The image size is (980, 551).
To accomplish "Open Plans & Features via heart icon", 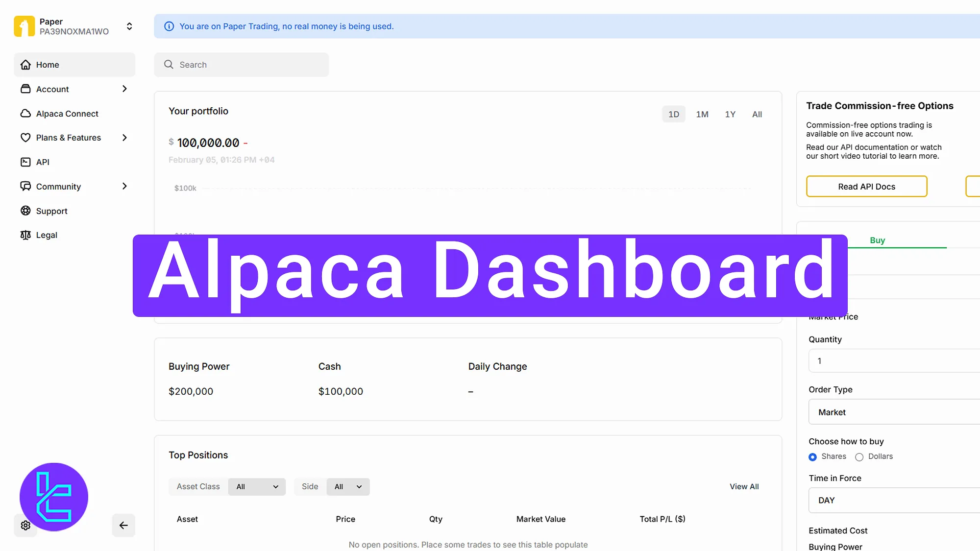I will pos(25,138).
